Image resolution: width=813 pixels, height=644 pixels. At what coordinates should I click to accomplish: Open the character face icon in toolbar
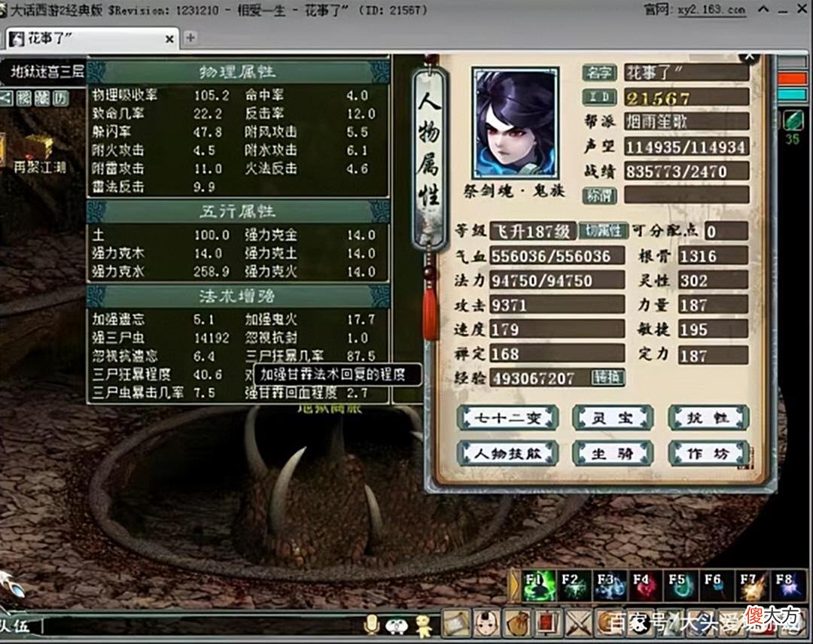tap(486, 624)
